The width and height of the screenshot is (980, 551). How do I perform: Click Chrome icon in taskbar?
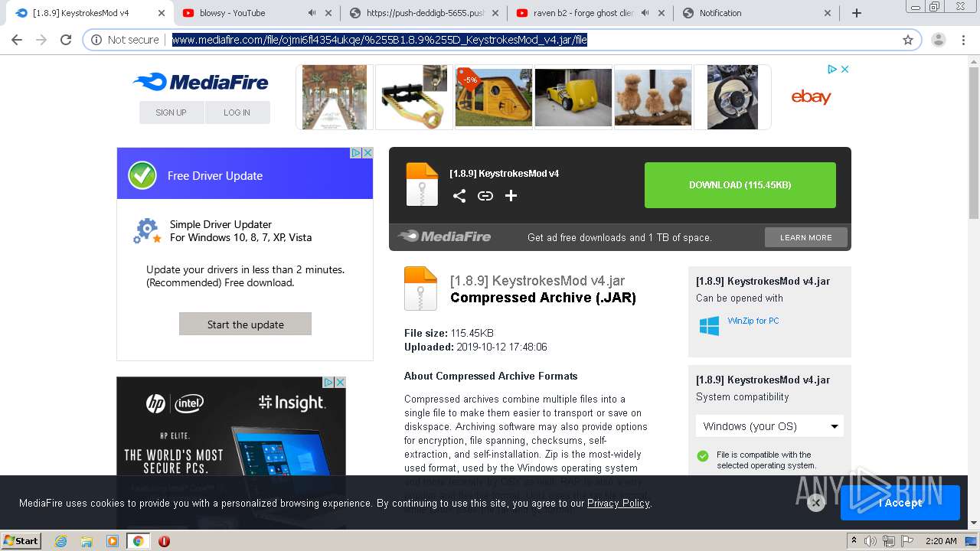coord(139,541)
